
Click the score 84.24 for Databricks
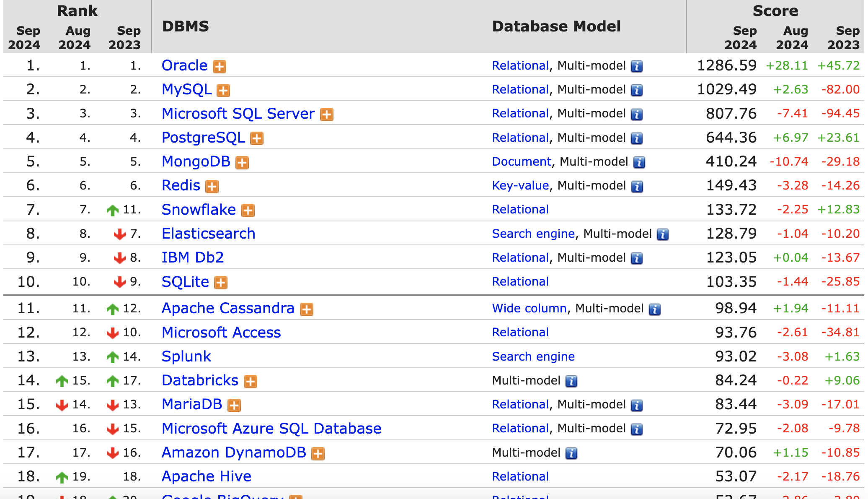736,380
